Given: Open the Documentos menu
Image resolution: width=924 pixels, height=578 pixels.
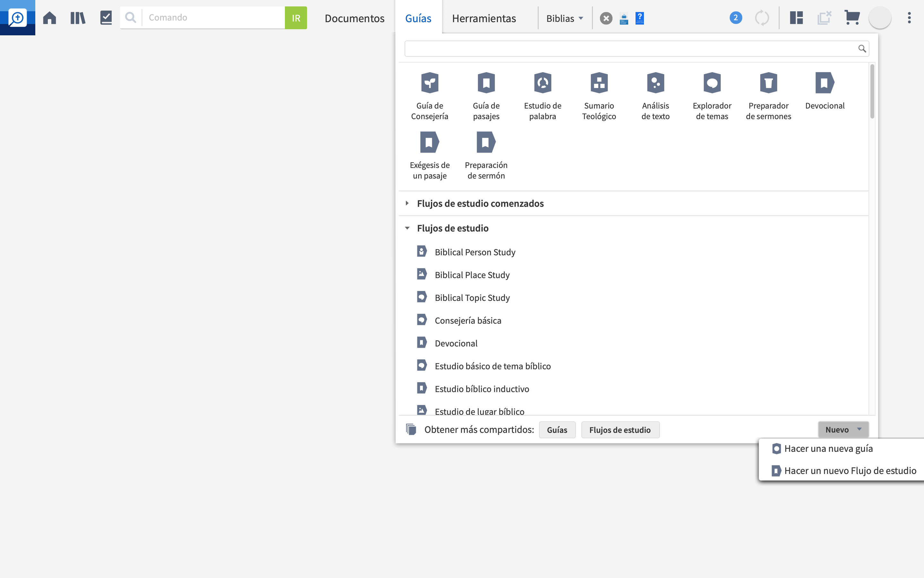Looking at the screenshot, I should point(354,18).
